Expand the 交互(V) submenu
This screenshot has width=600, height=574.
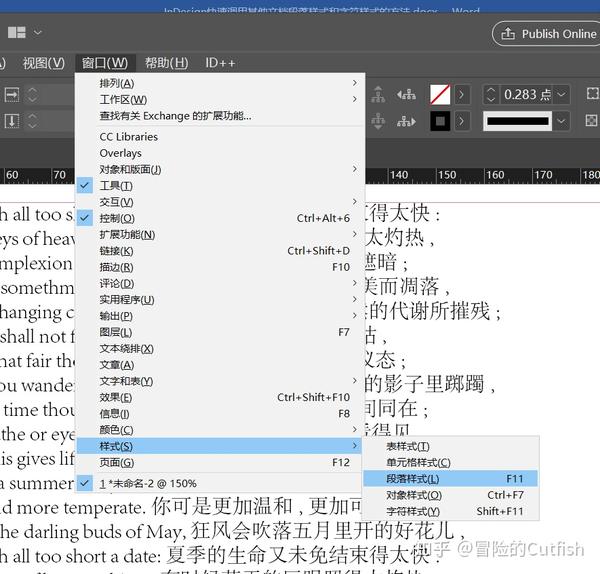coord(220,202)
